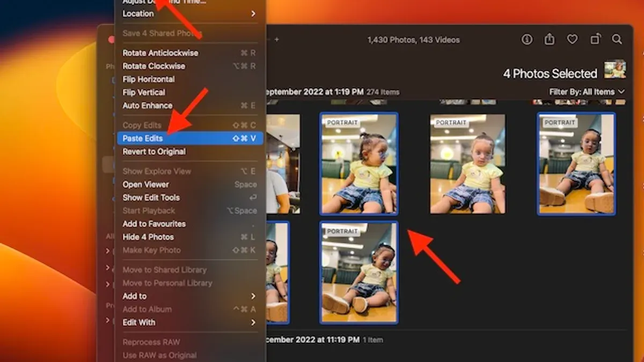
Task: Open the Info button in Photos toolbar
Action: coord(527,39)
